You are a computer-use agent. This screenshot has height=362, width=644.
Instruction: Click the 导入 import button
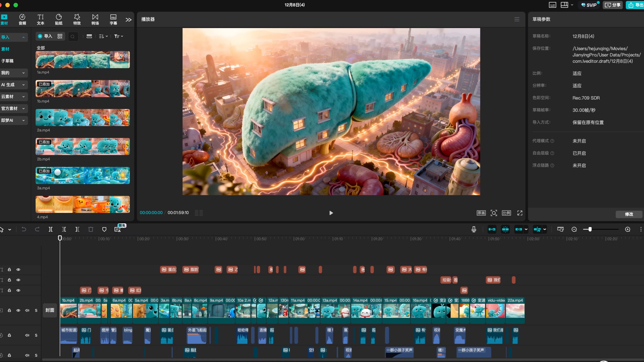45,36
